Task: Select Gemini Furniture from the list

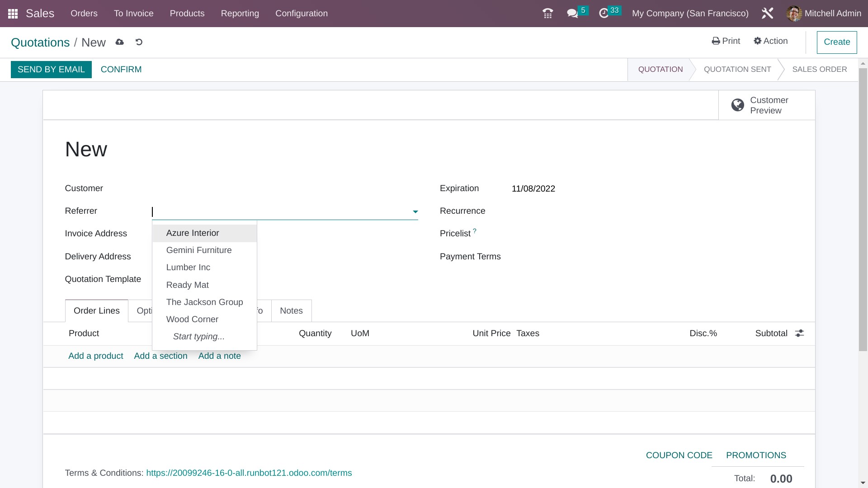Action: [x=205, y=250]
